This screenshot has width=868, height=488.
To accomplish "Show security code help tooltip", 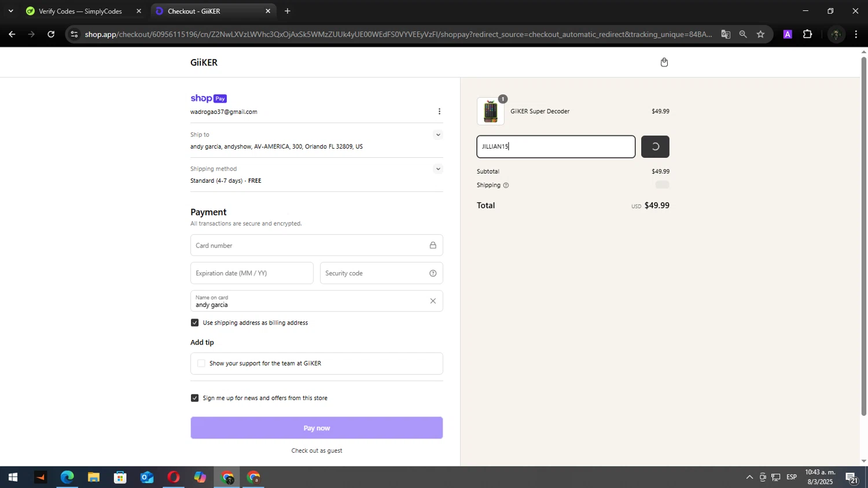I will click(433, 273).
